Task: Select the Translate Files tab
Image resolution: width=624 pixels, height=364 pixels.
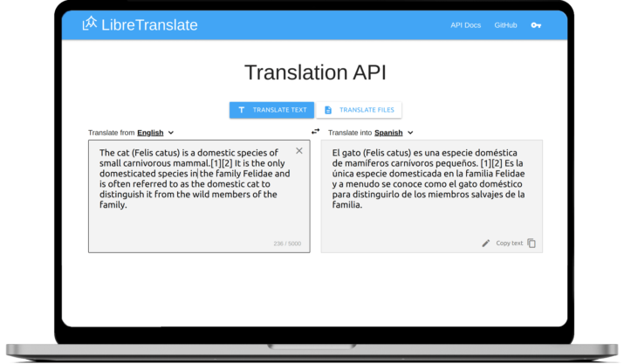Action: 359,110
